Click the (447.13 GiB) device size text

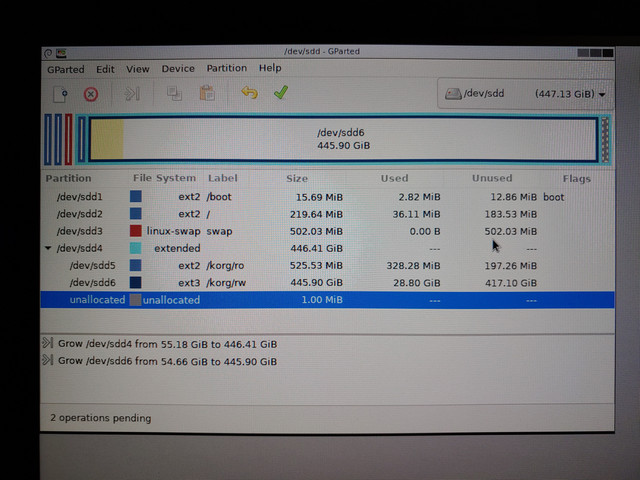[x=564, y=94]
